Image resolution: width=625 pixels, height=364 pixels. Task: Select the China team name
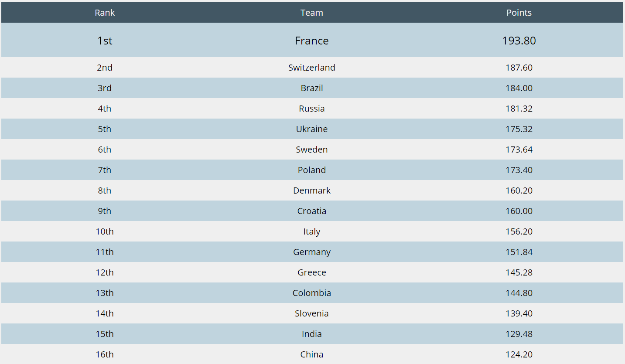tap(312, 354)
